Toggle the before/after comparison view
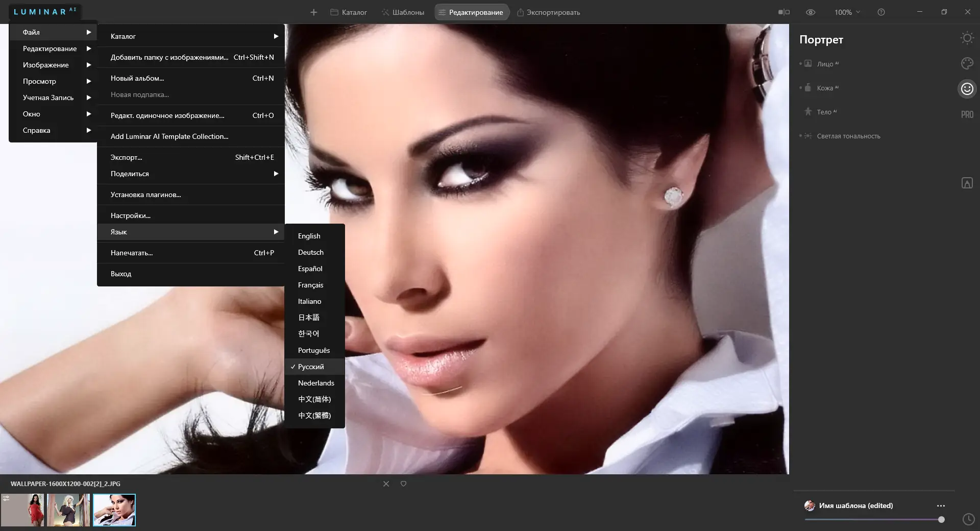 784,12
